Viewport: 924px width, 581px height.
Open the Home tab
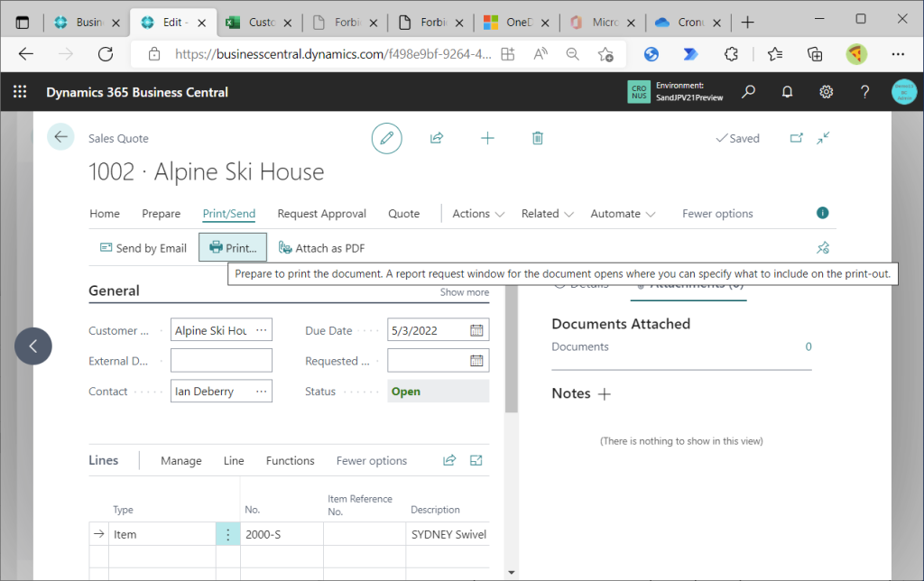click(x=105, y=213)
